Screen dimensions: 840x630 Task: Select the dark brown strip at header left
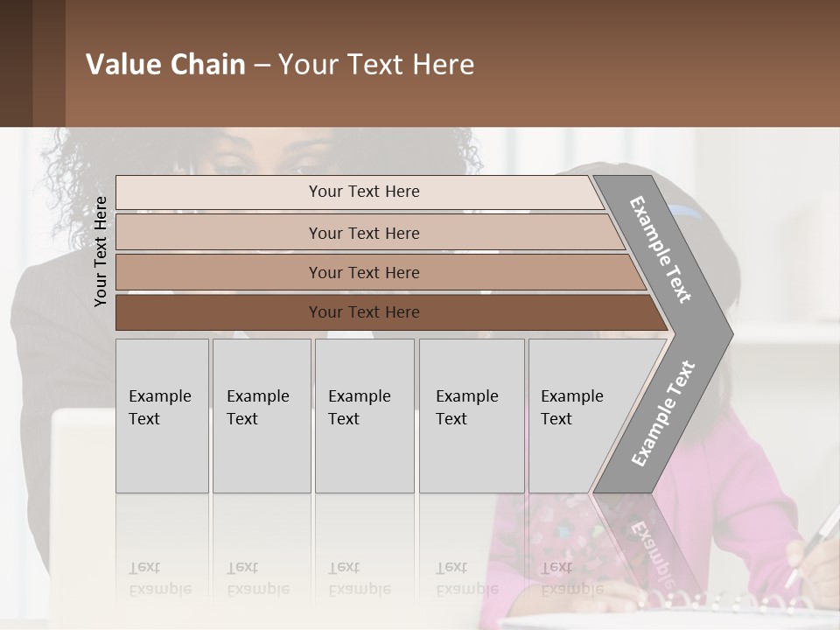(16, 63)
